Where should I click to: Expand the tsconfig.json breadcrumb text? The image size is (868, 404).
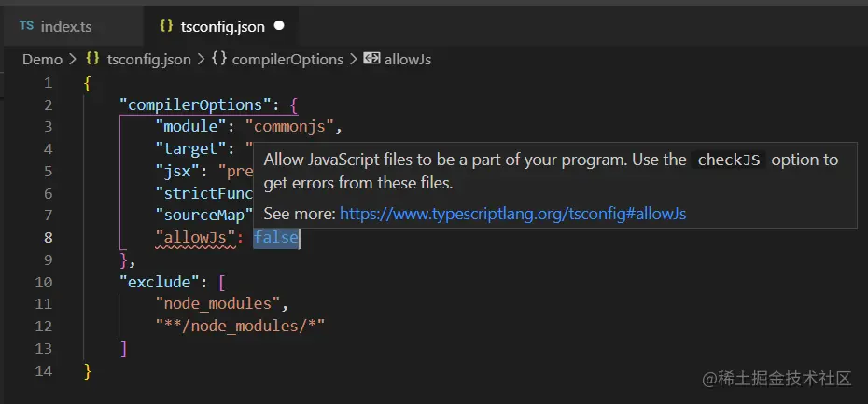(148, 59)
